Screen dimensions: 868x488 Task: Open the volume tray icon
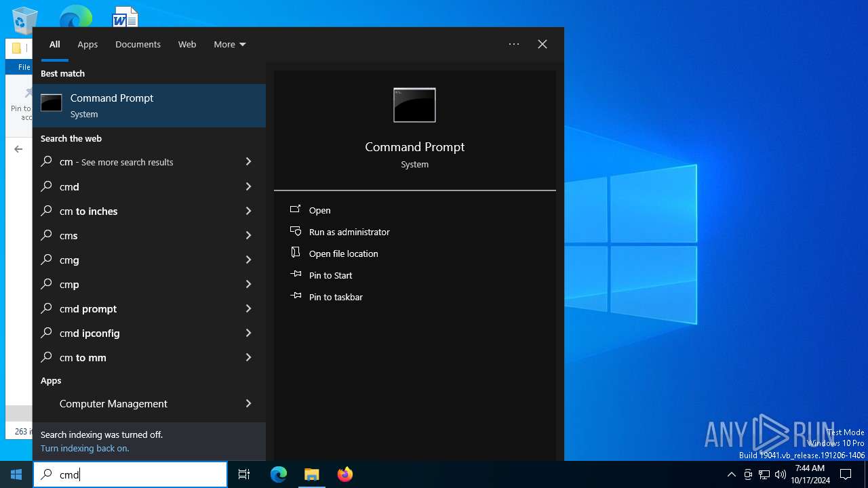[780, 474]
